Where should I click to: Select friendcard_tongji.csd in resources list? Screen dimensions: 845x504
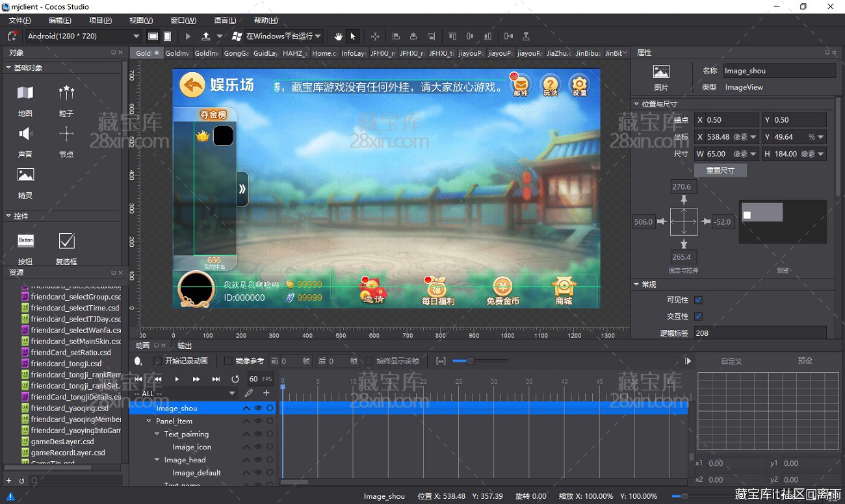(x=66, y=364)
